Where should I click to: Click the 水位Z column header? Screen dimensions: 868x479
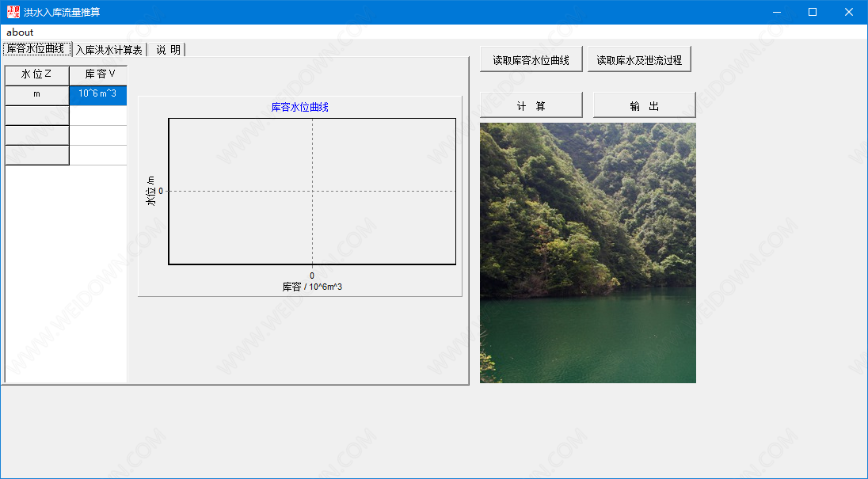click(37, 75)
